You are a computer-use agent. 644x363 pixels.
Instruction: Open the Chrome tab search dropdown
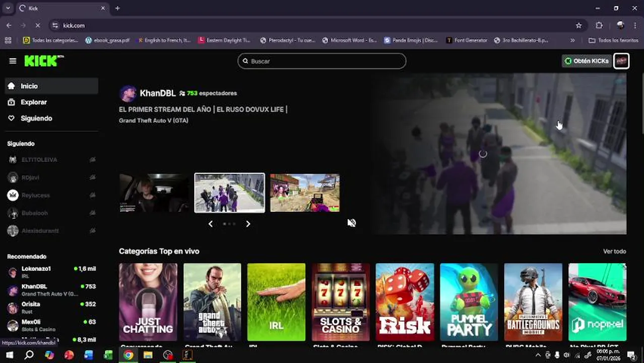coord(8,8)
